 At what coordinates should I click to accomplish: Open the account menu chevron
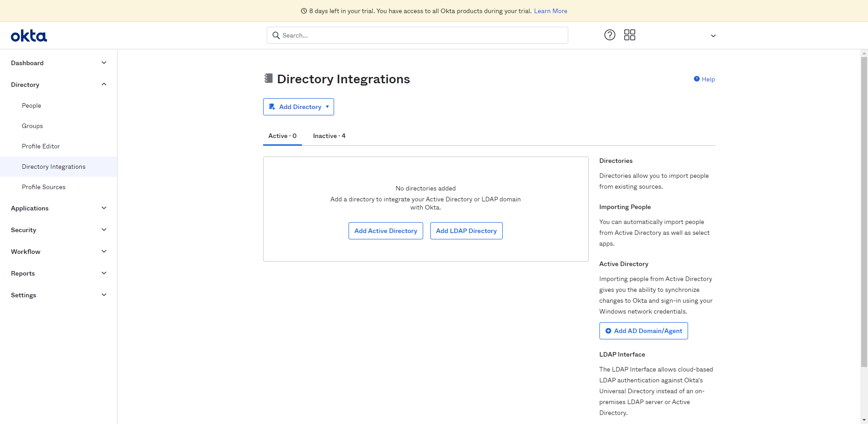(x=713, y=36)
